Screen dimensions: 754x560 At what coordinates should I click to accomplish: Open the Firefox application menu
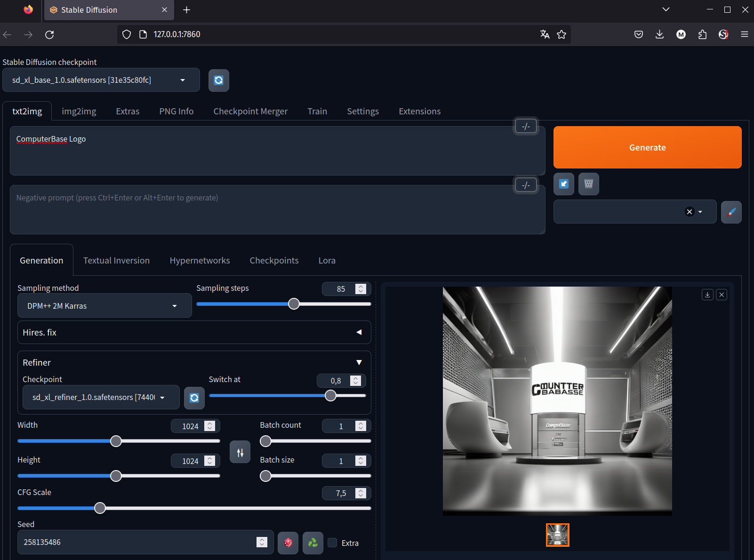point(745,34)
